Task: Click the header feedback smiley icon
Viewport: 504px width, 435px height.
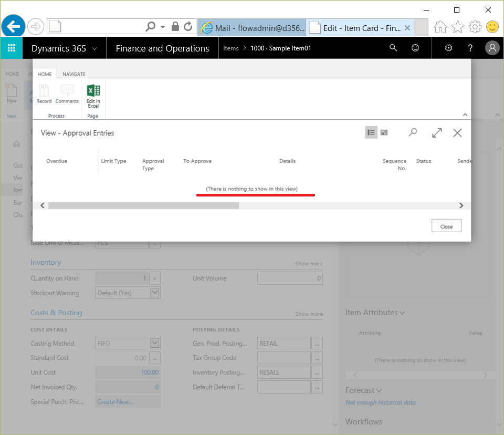Action: [415, 48]
